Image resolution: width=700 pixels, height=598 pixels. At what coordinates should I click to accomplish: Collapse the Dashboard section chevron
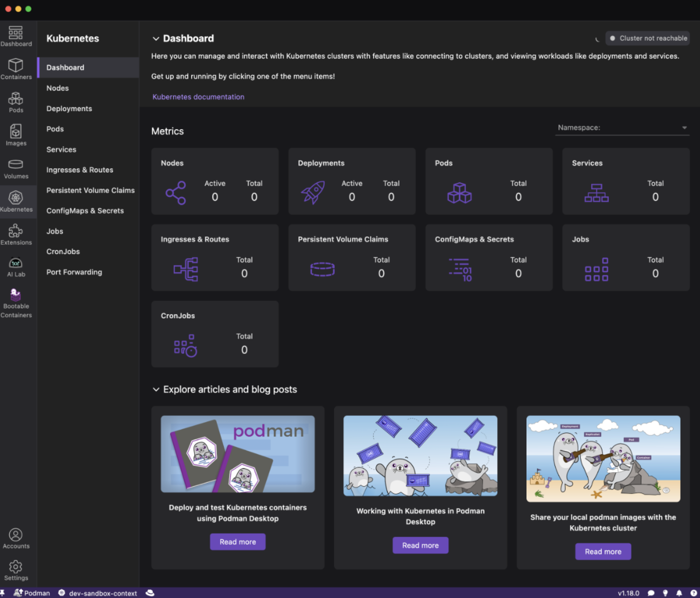point(156,39)
